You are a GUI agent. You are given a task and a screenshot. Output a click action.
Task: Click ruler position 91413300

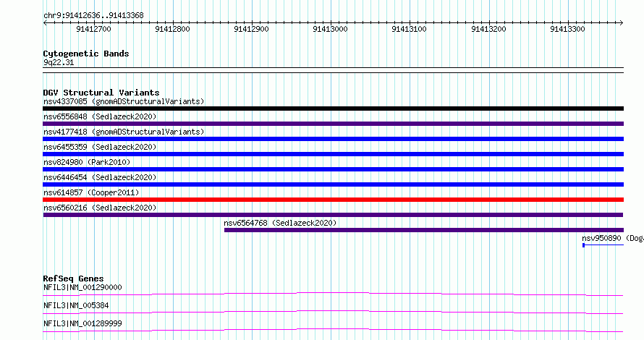[567, 29]
